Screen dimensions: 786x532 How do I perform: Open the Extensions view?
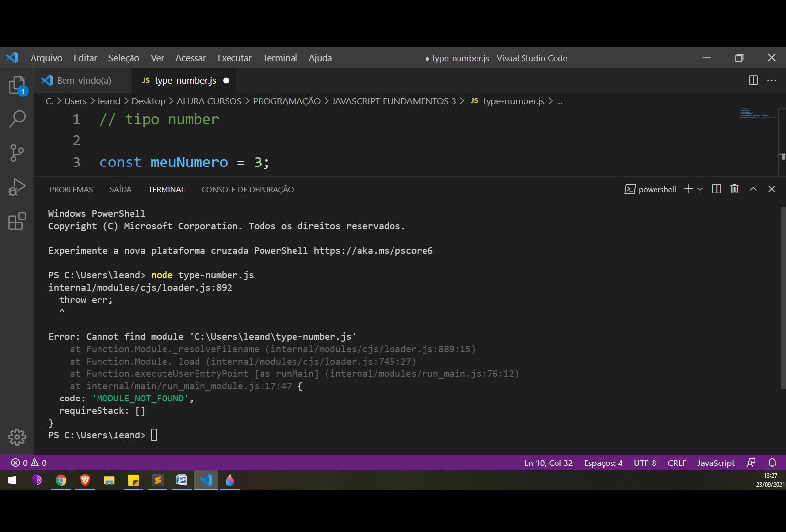tap(17, 221)
